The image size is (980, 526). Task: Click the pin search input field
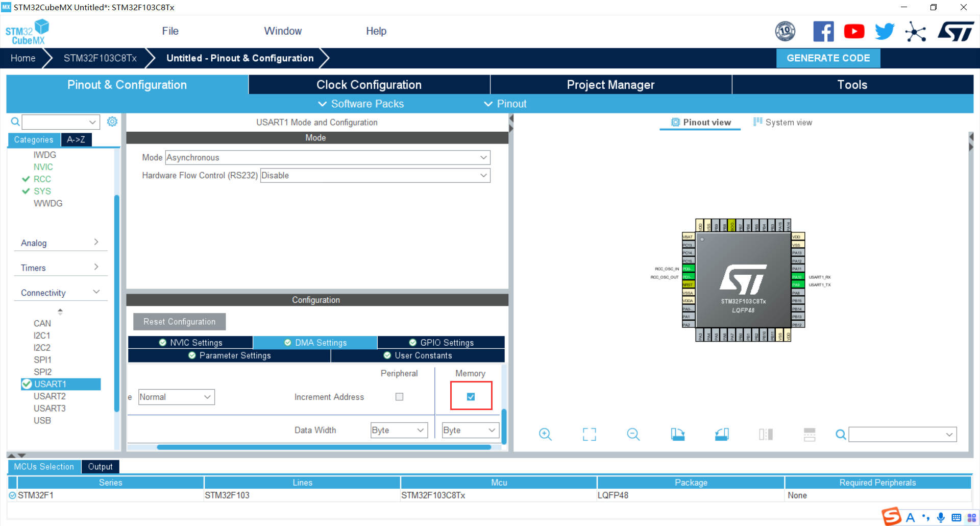tap(902, 435)
